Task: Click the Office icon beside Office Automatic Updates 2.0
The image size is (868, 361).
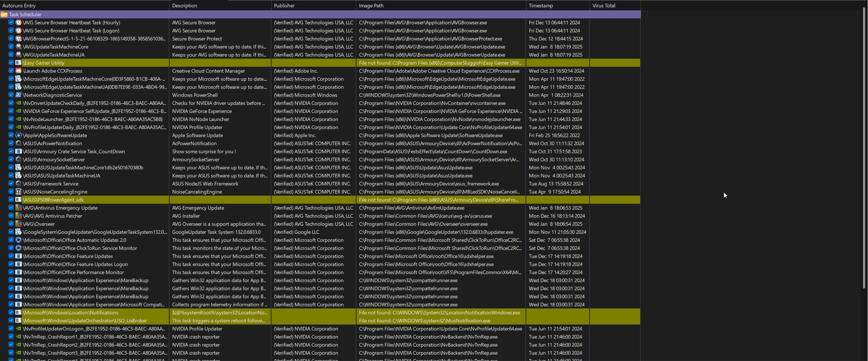Action: tap(19, 240)
